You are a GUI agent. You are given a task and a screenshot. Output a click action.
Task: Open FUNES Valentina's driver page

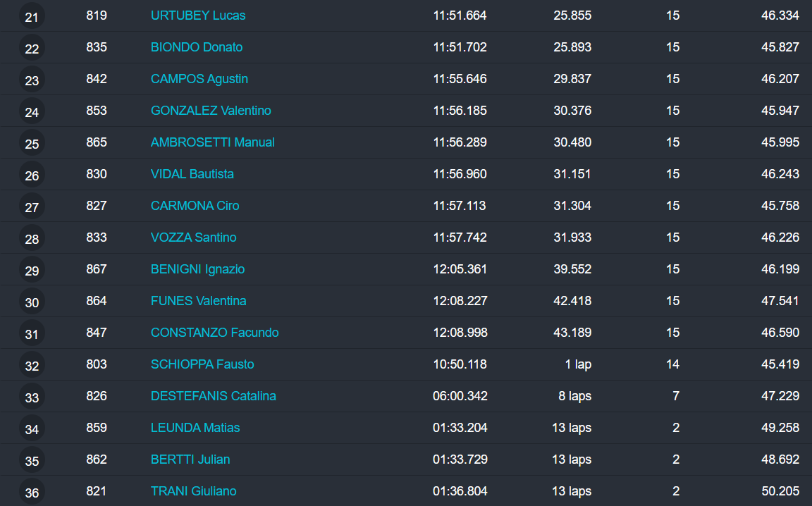199,301
